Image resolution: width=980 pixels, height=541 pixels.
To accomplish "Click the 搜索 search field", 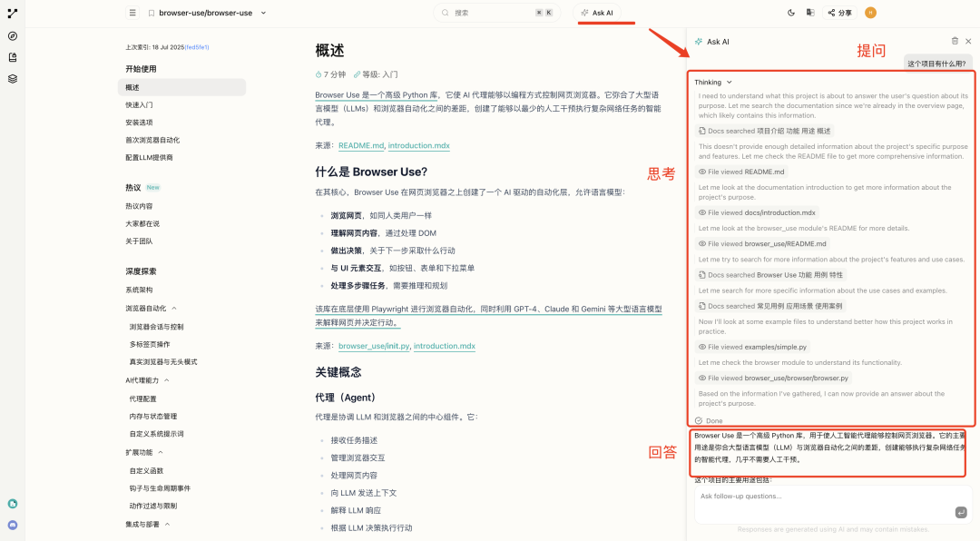I will pos(497,13).
